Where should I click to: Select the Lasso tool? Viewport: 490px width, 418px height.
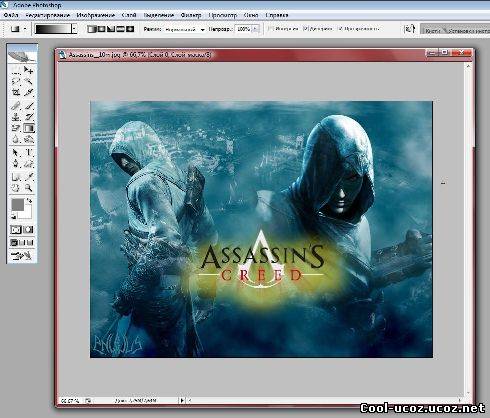pyautogui.click(x=16, y=81)
